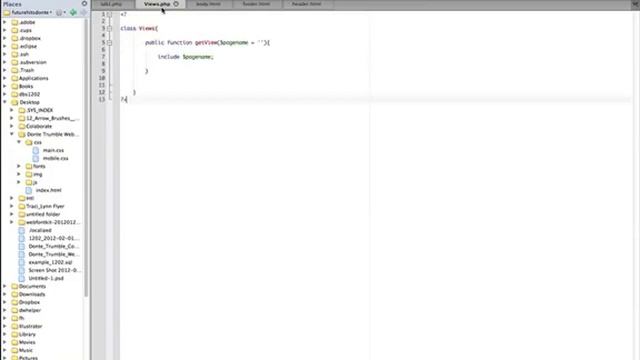
Task: Select the Illustrator folder icon
Action: [15, 326]
